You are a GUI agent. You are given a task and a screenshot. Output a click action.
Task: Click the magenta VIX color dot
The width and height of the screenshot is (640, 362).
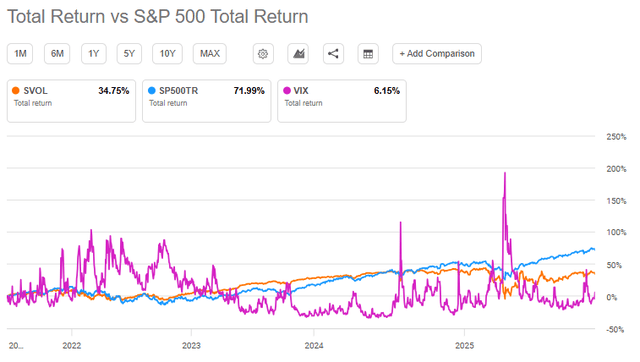pos(287,91)
